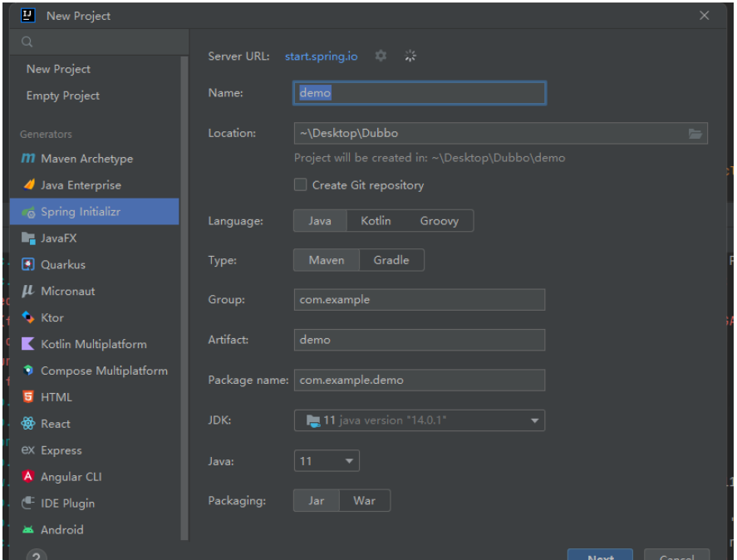Click the Group input field

[420, 300]
